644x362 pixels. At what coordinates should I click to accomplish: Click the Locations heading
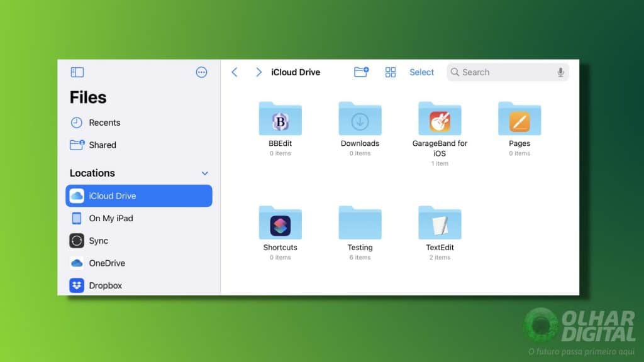click(92, 173)
